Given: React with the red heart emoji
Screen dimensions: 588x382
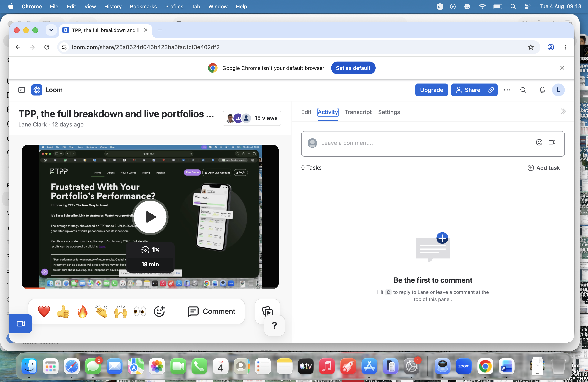Looking at the screenshot, I should (x=44, y=311).
